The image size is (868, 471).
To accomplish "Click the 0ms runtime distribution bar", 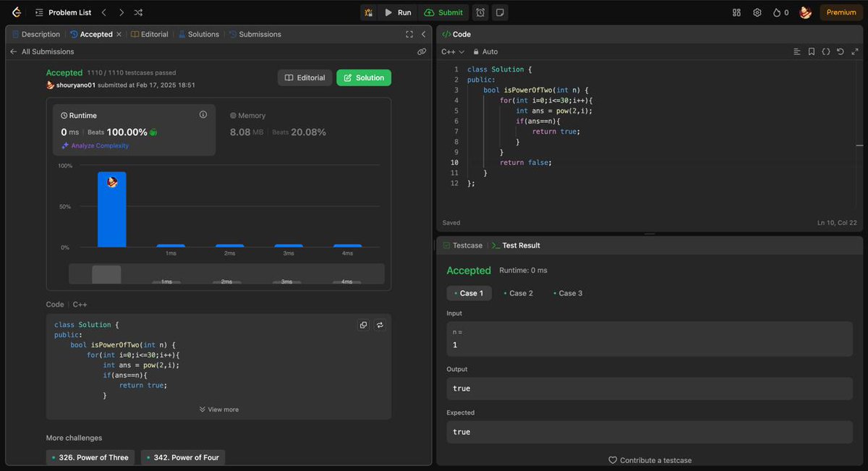I will [x=112, y=210].
